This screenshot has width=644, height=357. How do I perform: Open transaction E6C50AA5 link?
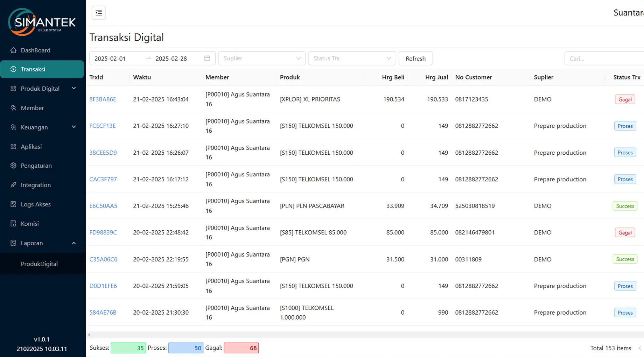coord(103,206)
